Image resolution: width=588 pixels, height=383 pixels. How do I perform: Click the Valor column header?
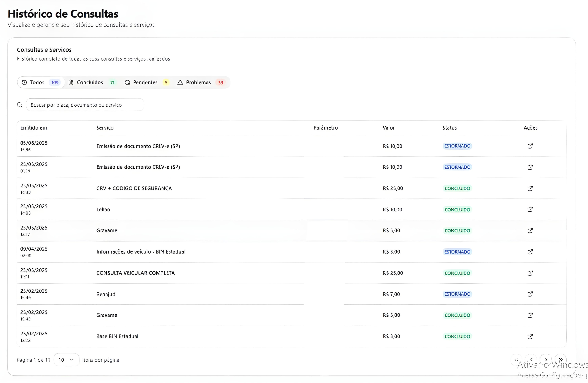388,128
